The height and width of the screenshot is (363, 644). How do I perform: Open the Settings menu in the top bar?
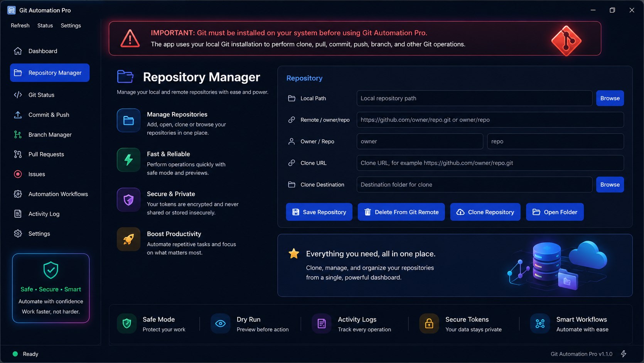[71, 25]
